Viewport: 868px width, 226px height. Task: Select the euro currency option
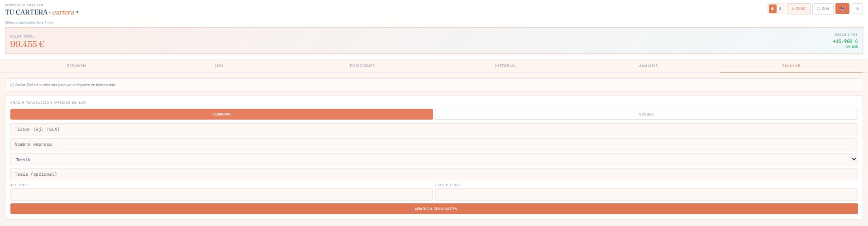coord(773,9)
